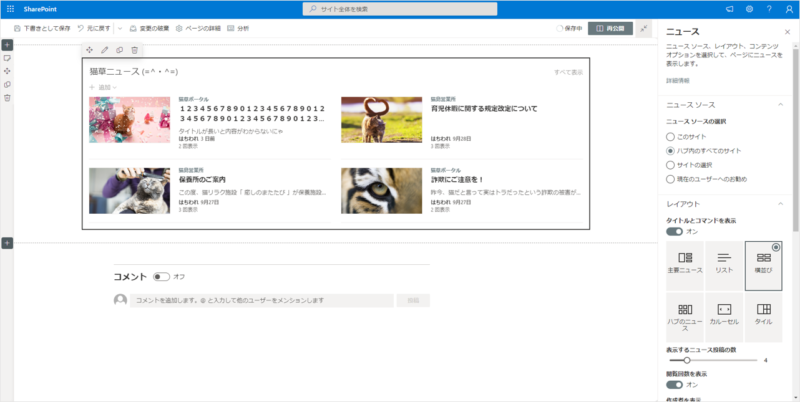
Task: Open the settings gear in header
Action: 749,8
